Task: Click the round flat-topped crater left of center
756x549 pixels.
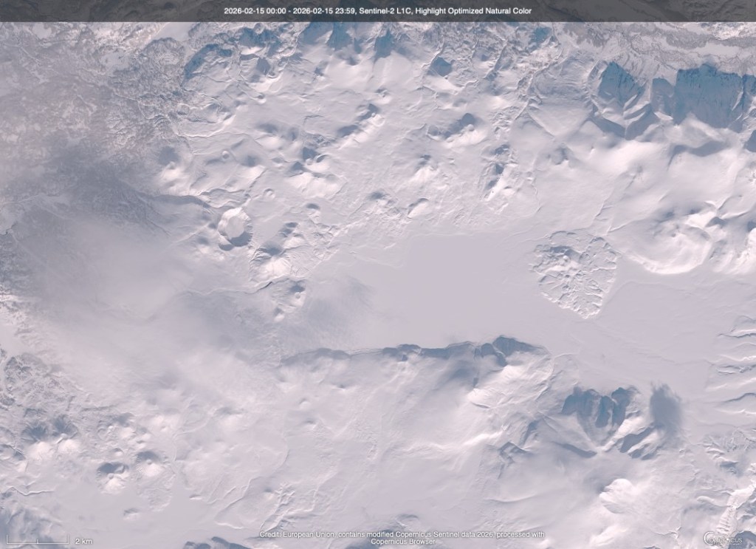Action: tap(235, 225)
